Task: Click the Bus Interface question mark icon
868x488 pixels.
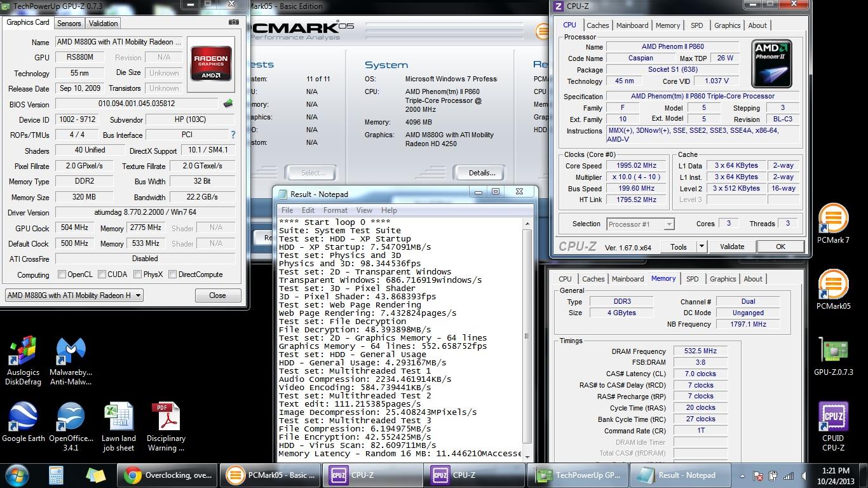Action: [233, 135]
